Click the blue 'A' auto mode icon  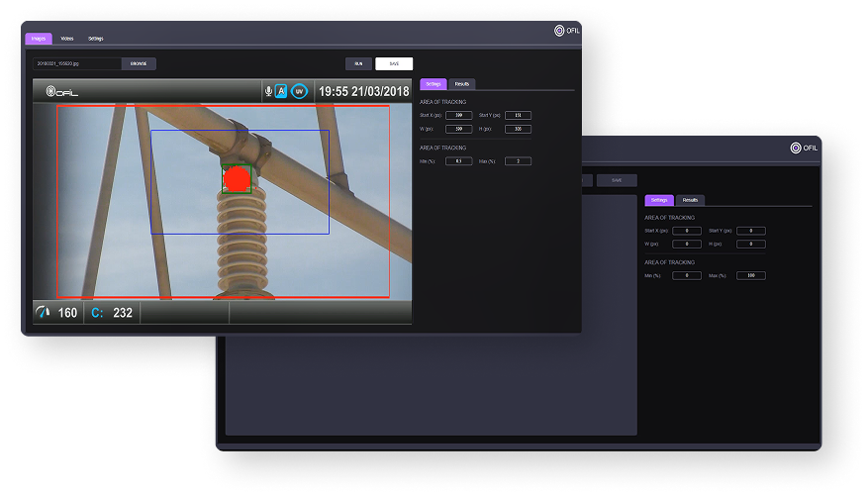tap(281, 91)
